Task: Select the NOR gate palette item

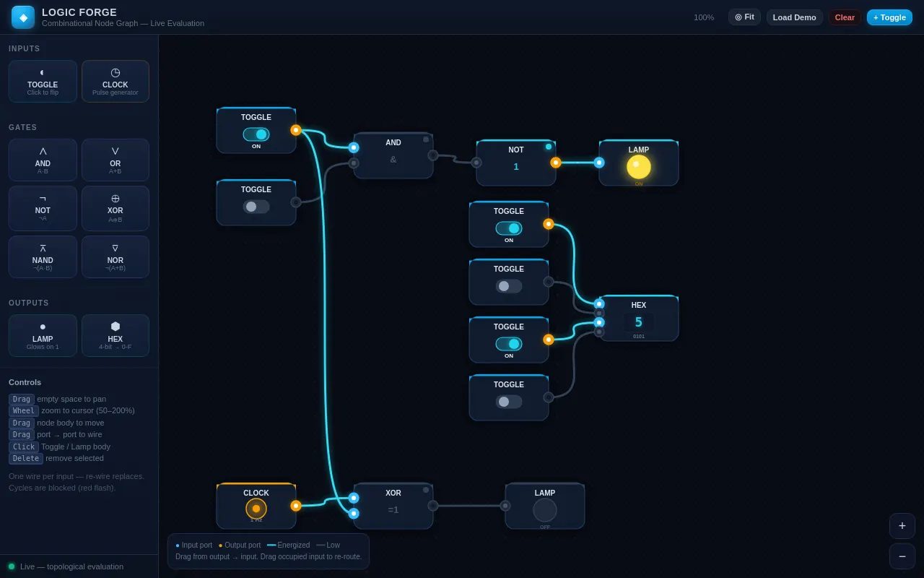Action: [x=115, y=256]
